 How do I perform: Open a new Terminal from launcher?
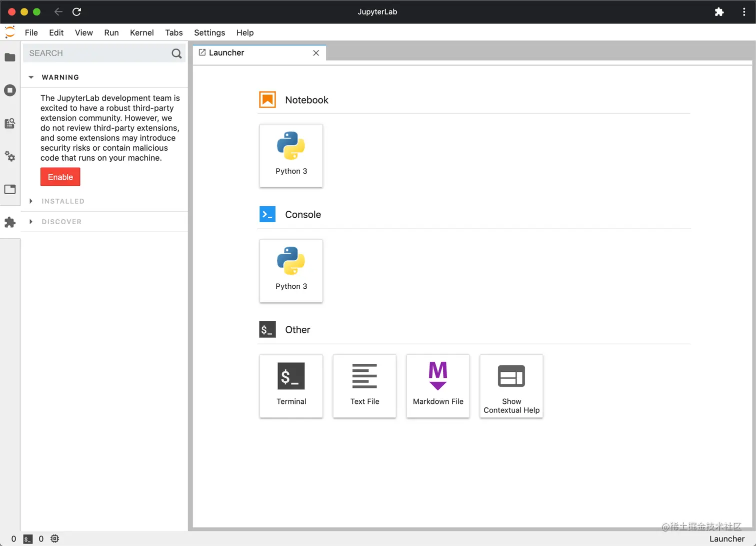(291, 386)
